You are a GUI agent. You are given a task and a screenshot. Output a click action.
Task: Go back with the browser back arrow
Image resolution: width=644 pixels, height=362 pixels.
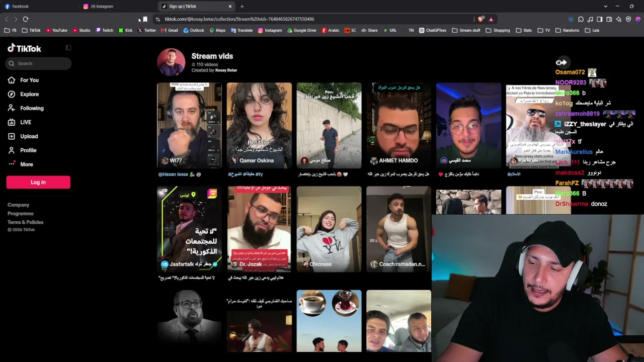coord(7,19)
